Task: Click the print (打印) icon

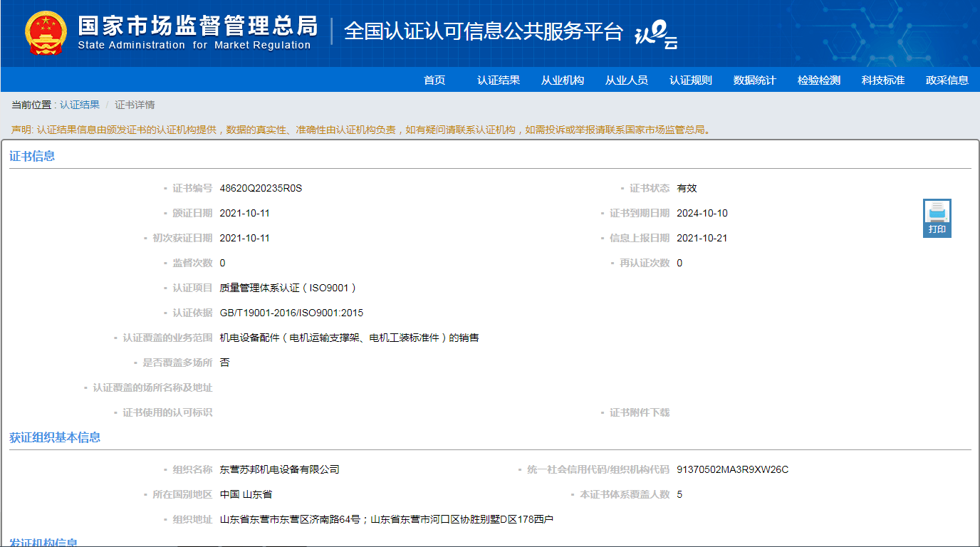Action: coord(937,217)
